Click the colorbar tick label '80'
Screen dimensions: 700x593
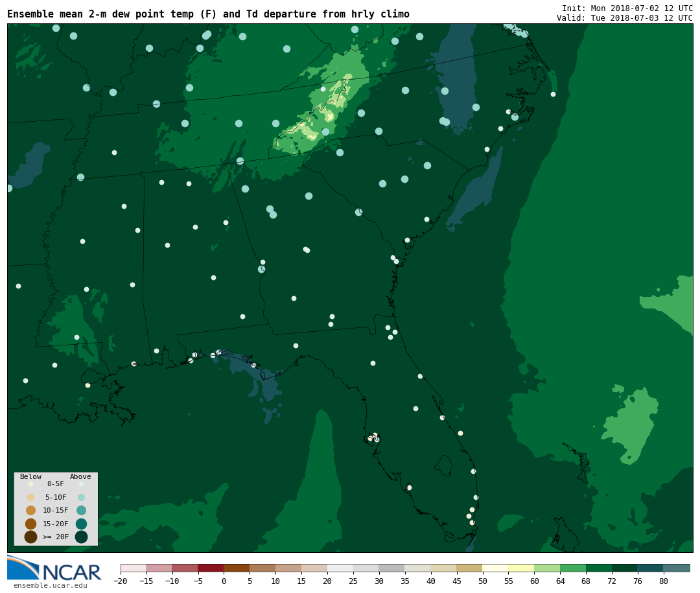[664, 581]
